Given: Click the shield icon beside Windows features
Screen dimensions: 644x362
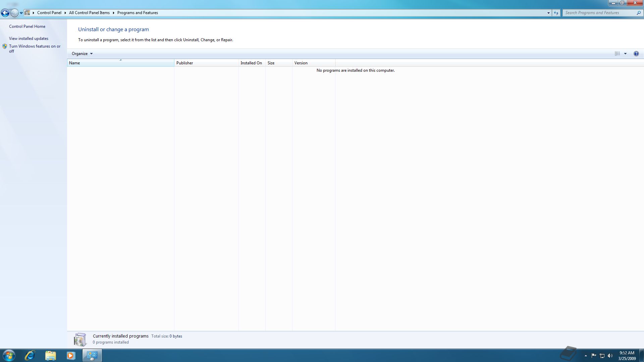Looking at the screenshot, I should (5, 47).
